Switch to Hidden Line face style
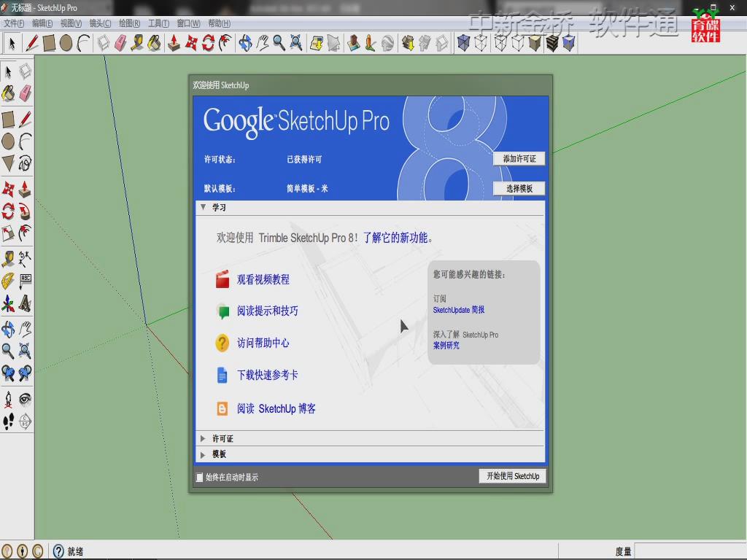Screen dimensions: 747x560 pyautogui.click(x=518, y=43)
